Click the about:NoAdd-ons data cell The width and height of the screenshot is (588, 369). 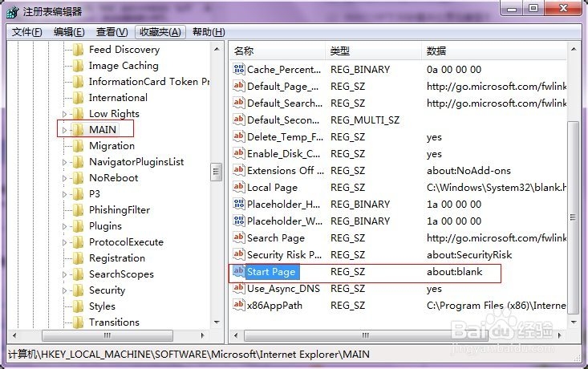pyautogui.click(x=468, y=171)
